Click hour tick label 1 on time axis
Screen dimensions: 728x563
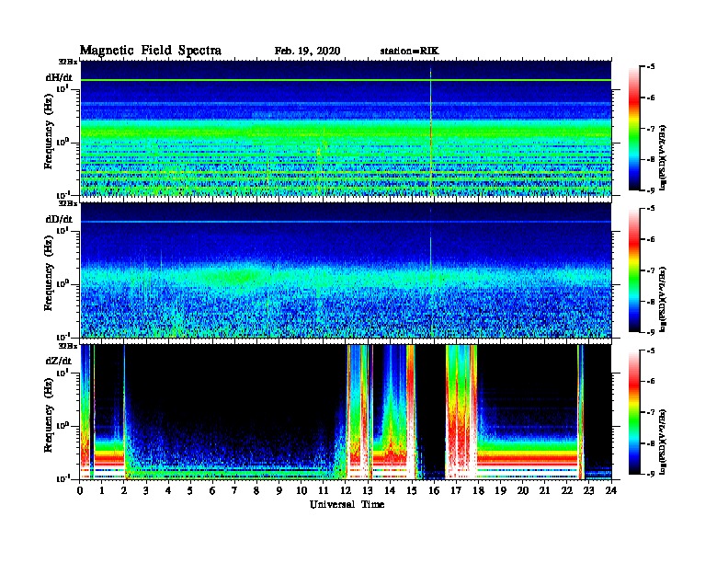(102, 491)
